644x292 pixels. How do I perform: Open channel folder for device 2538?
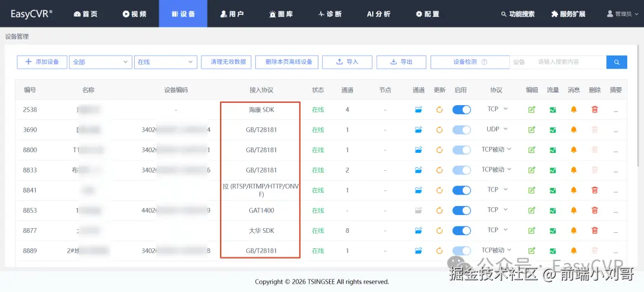click(x=419, y=110)
